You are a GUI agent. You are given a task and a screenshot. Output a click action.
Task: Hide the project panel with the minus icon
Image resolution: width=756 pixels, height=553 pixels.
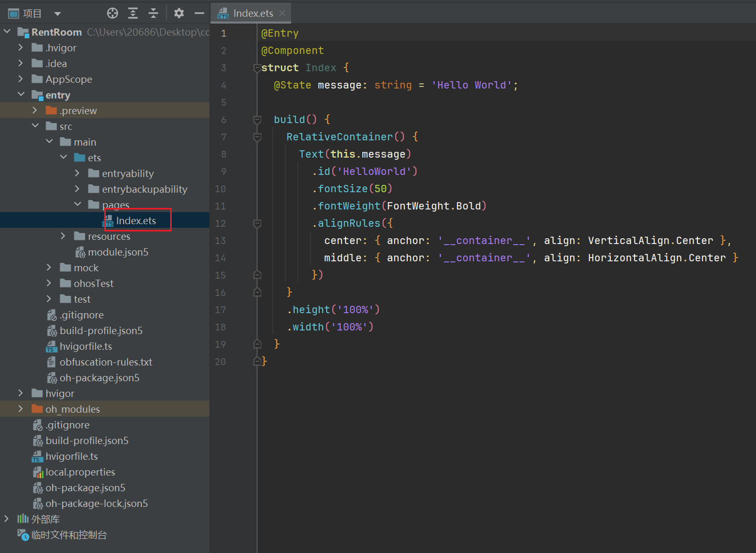point(199,13)
